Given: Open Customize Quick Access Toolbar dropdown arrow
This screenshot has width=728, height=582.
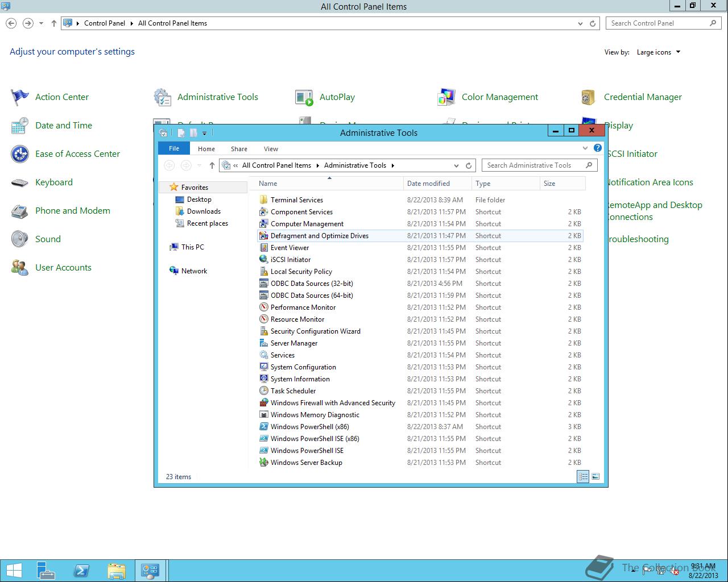Looking at the screenshot, I should (x=205, y=133).
